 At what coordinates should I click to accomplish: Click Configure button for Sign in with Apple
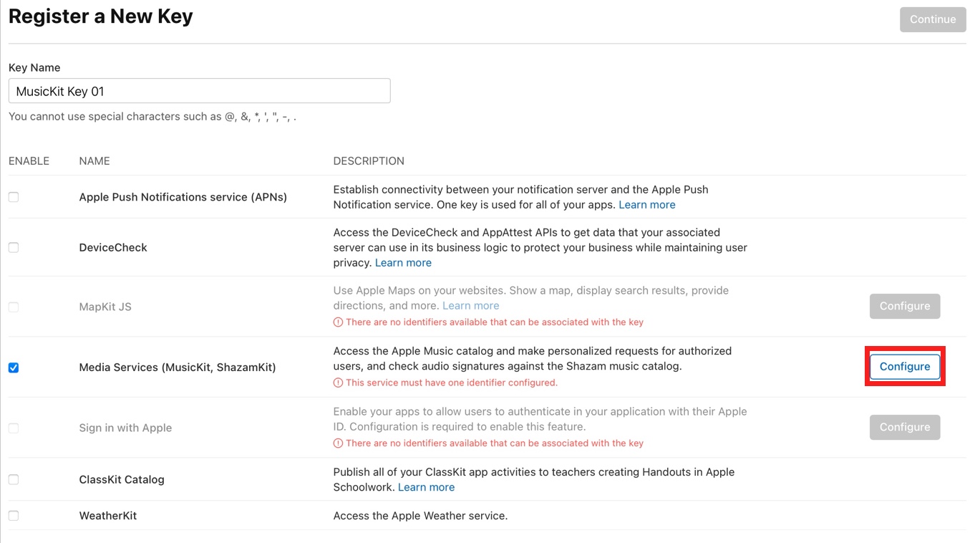tap(905, 427)
